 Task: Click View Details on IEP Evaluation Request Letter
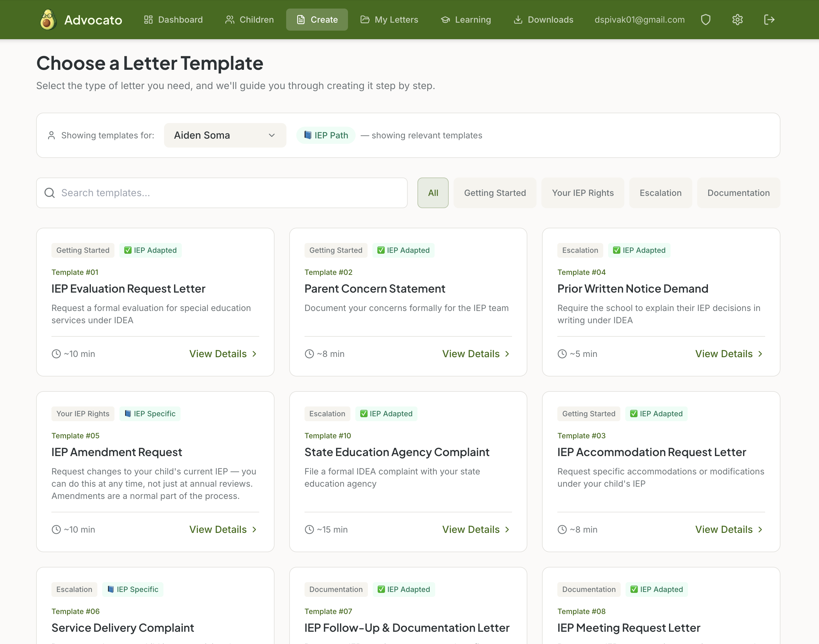tap(223, 354)
